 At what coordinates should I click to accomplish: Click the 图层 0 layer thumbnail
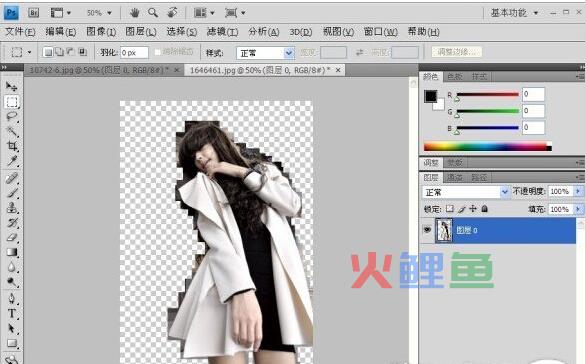444,231
